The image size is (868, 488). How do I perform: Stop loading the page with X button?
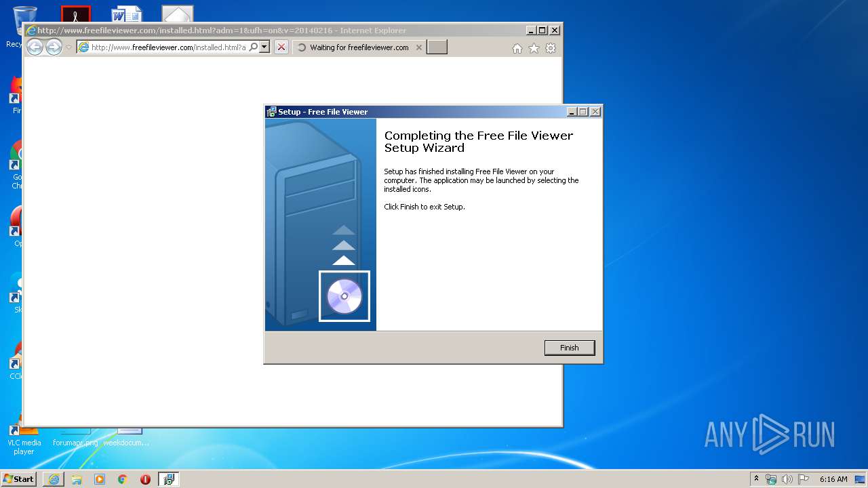281,47
